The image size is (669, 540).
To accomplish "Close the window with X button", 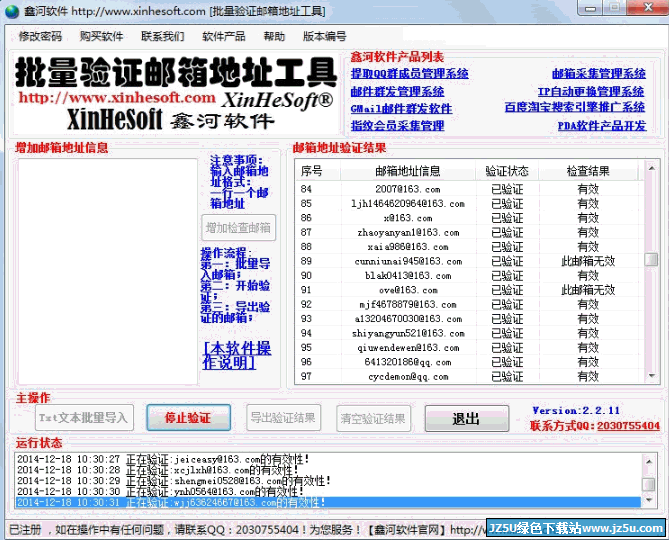I will 649,8.
